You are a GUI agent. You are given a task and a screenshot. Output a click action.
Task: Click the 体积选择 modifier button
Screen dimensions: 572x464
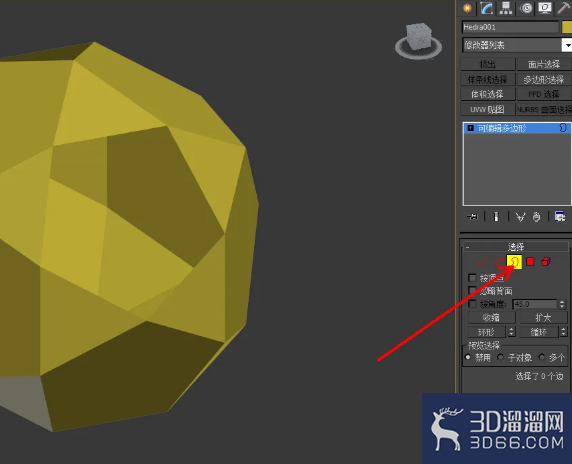488,94
